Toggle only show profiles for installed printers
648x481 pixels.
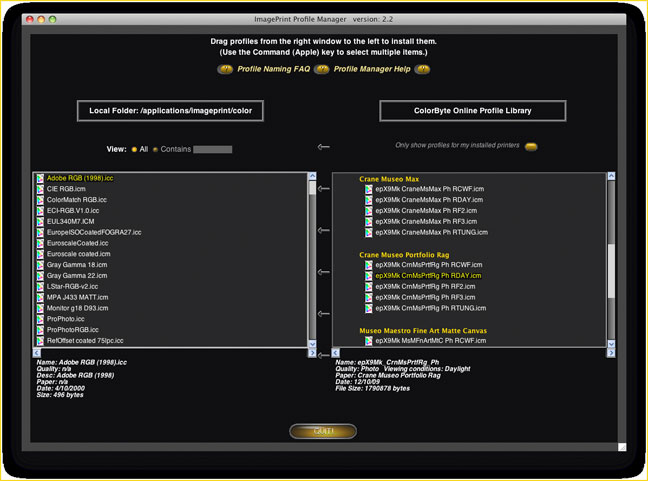(x=531, y=146)
